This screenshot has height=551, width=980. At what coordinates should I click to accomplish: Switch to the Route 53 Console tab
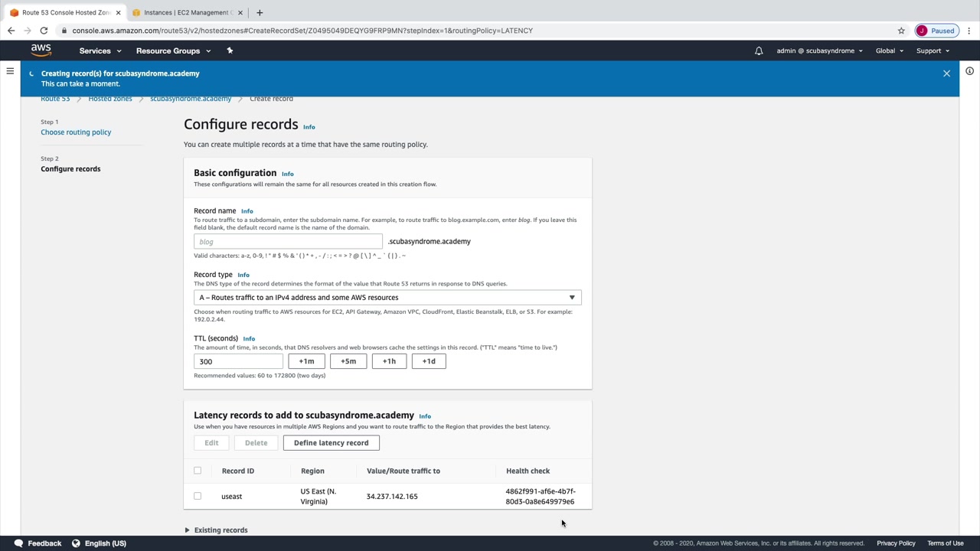66,12
